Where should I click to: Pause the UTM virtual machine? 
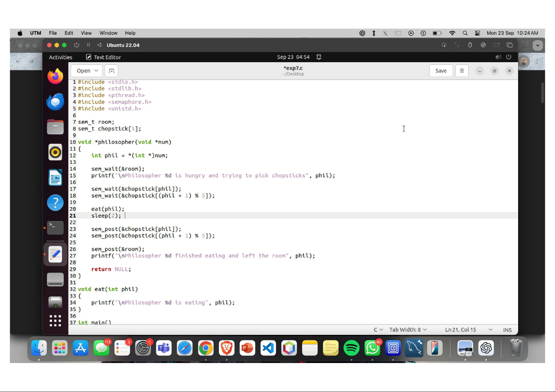pos(88,45)
